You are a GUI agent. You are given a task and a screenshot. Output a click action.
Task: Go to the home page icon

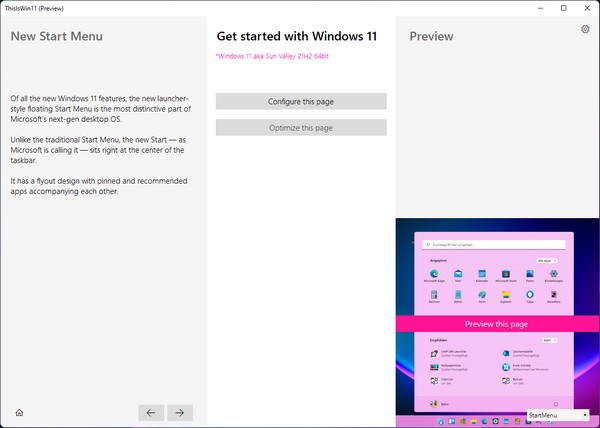[x=19, y=412]
